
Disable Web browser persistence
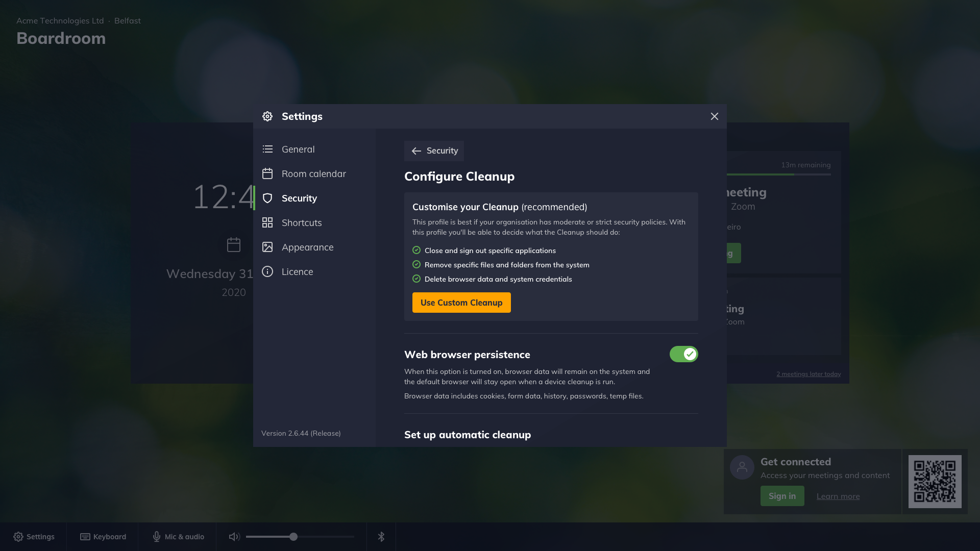coord(683,354)
